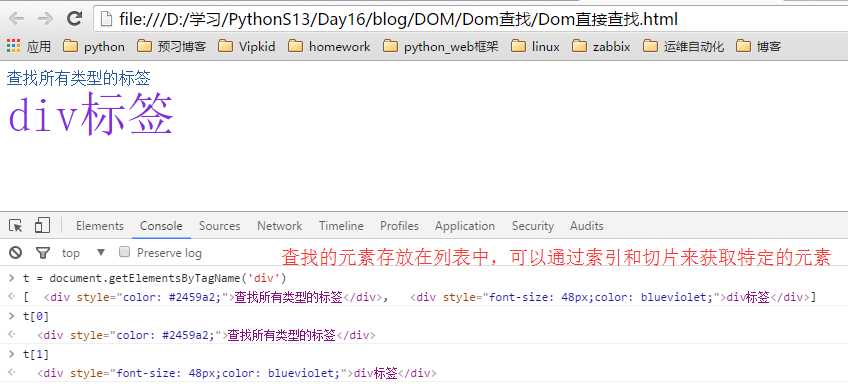
Task: Click first div element in array output
Action: point(214,297)
